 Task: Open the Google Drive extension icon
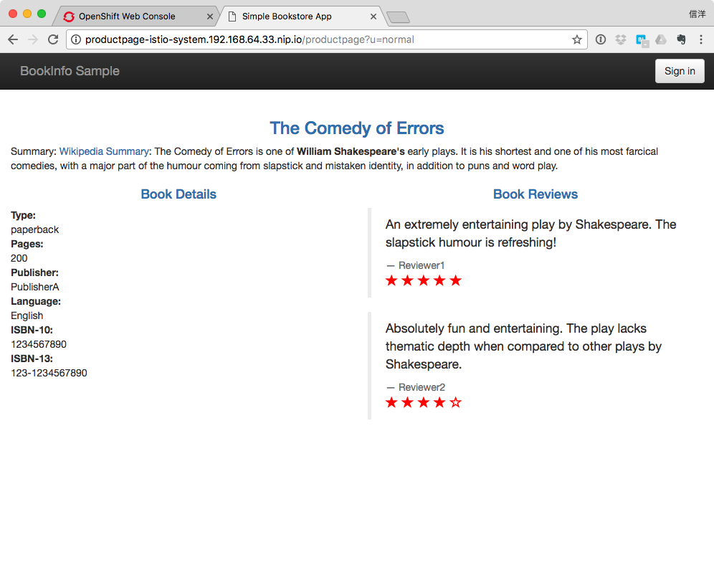pos(661,39)
